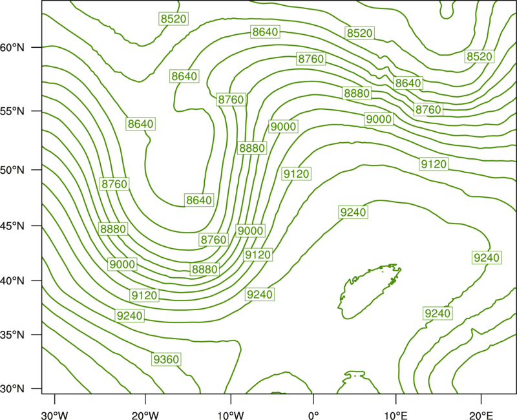Viewport: 517px width, 420px height.
Task: Pick the 45°N latitude axis label
Action: (12, 226)
